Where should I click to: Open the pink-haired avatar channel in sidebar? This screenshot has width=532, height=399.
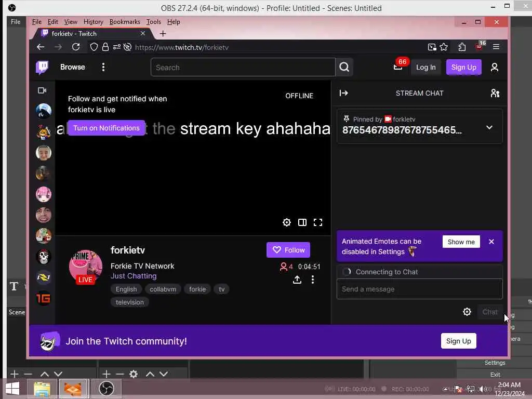coord(44,194)
